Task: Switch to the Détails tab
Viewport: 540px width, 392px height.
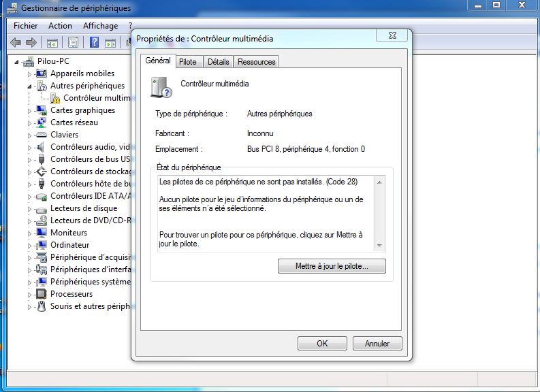Action: (219, 62)
